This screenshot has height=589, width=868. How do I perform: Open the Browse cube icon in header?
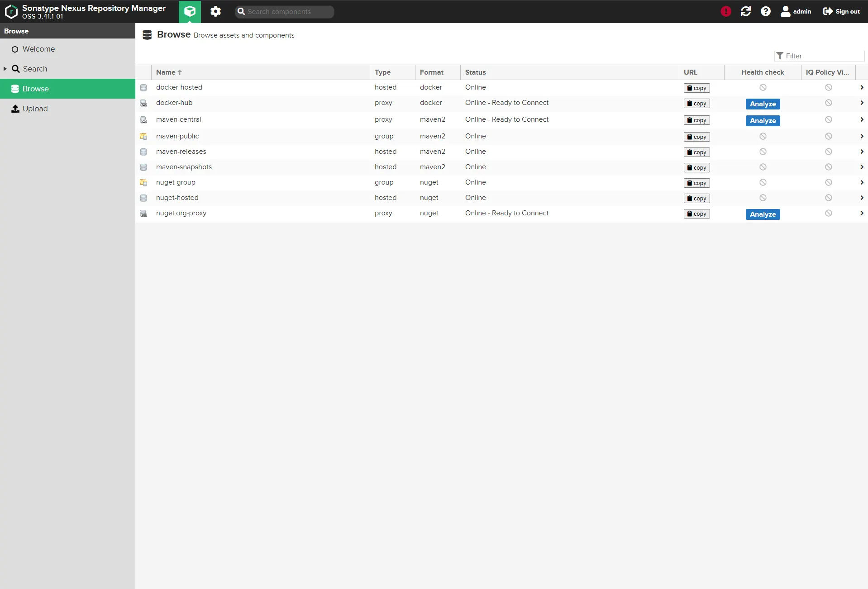[x=190, y=11]
